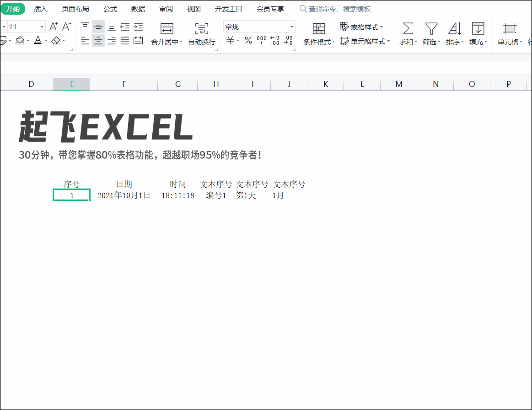Toggle center horizontal alignment
This screenshot has width=532, height=410.
[98, 41]
